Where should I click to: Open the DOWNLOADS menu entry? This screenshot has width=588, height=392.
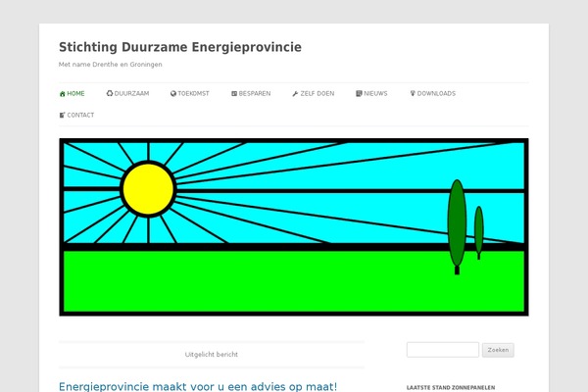[433, 94]
